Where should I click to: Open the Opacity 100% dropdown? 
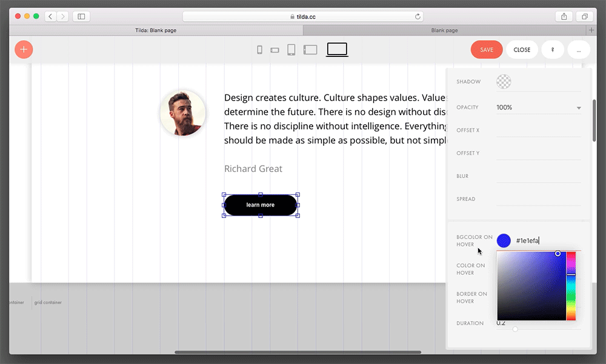pyautogui.click(x=539, y=107)
